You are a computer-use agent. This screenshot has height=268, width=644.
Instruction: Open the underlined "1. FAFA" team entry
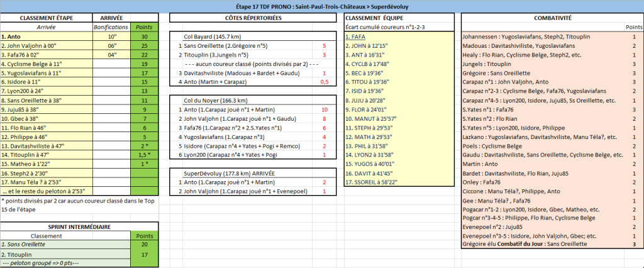(x=356, y=37)
